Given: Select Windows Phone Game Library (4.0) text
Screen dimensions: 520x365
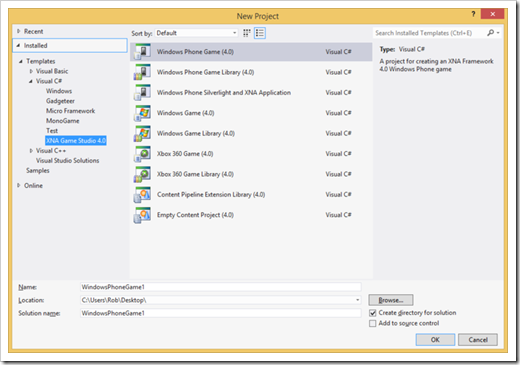Looking at the screenshot, I should [205, 72].
